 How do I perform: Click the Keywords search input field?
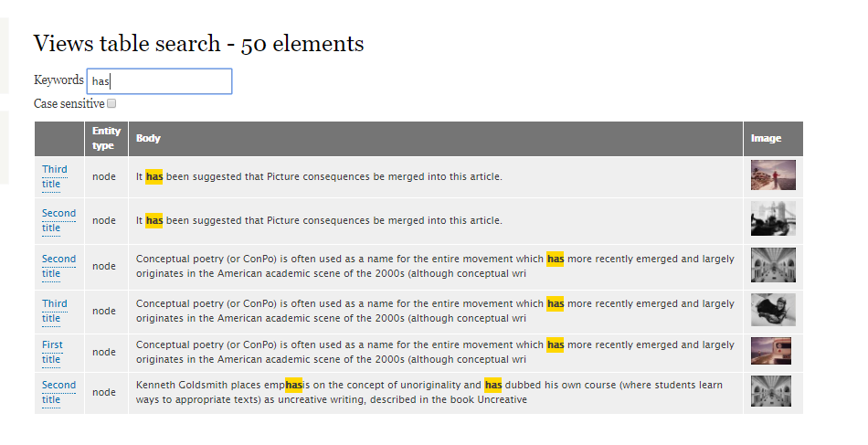tap(159, 81)
